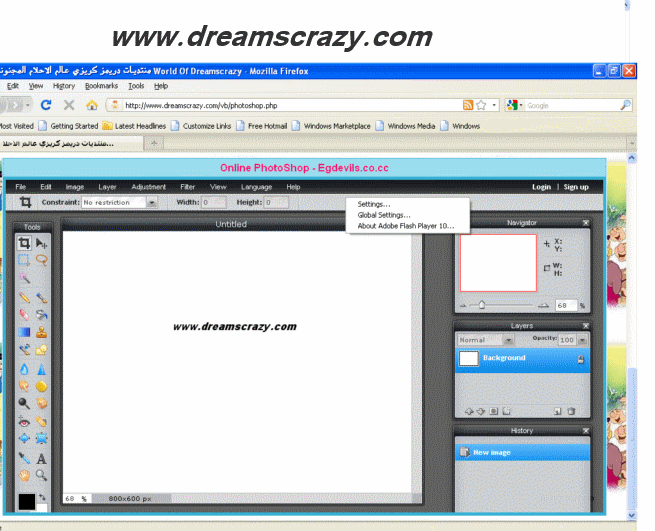Open the Adjustment menu

(148, 187)
